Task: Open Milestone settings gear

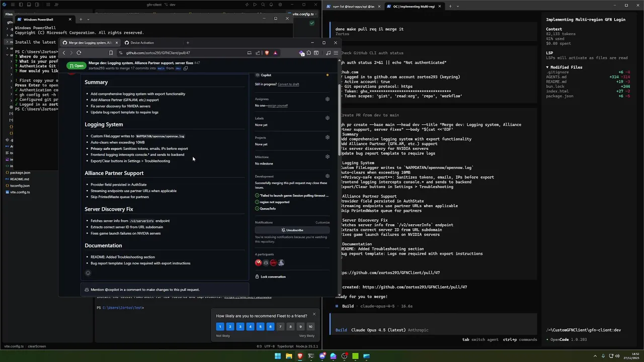Action: 328,157
